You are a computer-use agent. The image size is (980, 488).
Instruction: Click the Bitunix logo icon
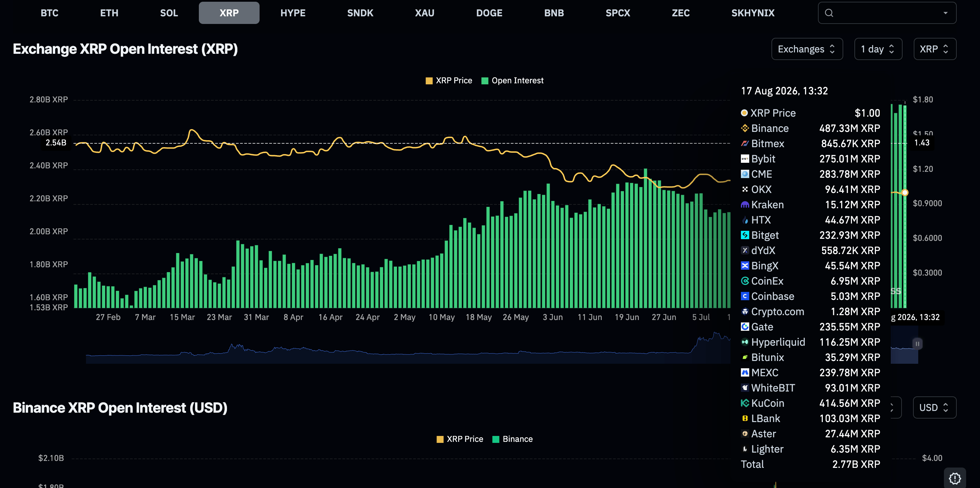[745, 357]
